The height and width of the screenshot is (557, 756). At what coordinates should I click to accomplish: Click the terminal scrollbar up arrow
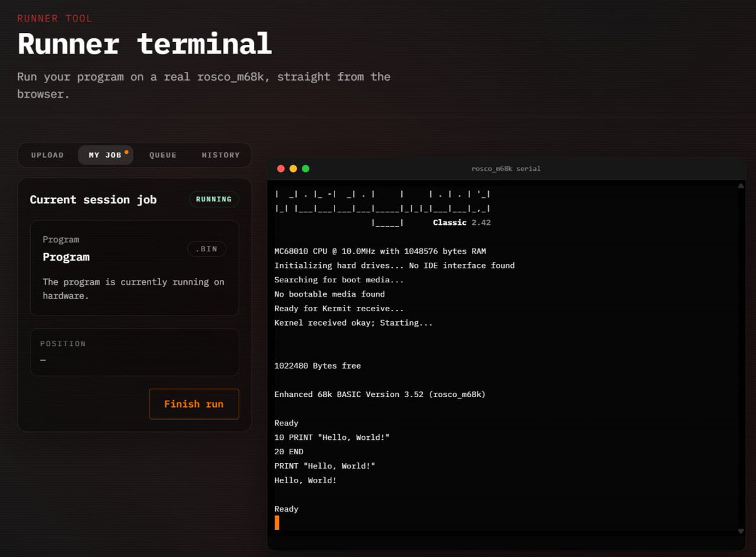(741, 186)
